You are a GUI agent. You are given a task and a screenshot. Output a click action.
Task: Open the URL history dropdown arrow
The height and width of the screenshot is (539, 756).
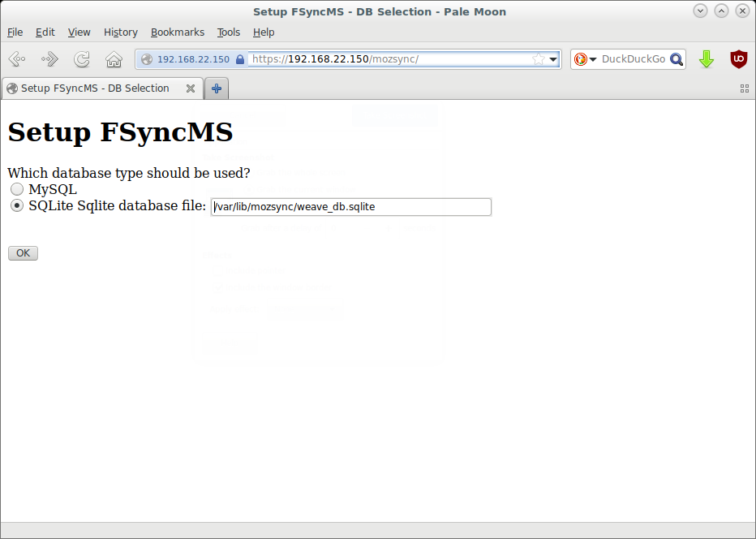(553, 59)
